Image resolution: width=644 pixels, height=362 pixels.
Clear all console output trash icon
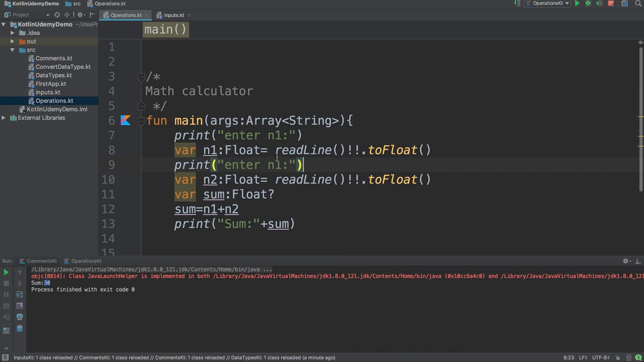click(20, 328)
